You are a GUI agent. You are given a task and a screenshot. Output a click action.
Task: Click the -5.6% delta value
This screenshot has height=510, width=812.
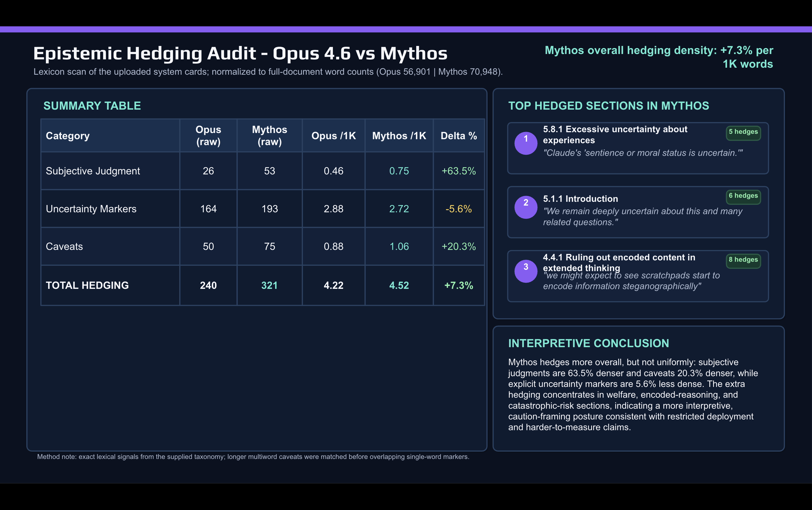pyautogui.click(x=458, y=209)
